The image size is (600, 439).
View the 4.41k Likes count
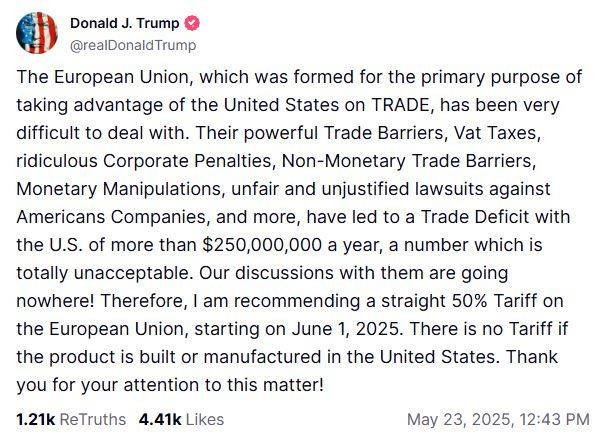[160, 419]
